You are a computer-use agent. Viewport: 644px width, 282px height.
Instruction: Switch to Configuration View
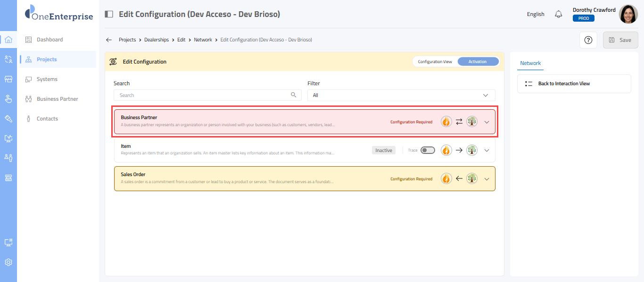coord(435,62)
